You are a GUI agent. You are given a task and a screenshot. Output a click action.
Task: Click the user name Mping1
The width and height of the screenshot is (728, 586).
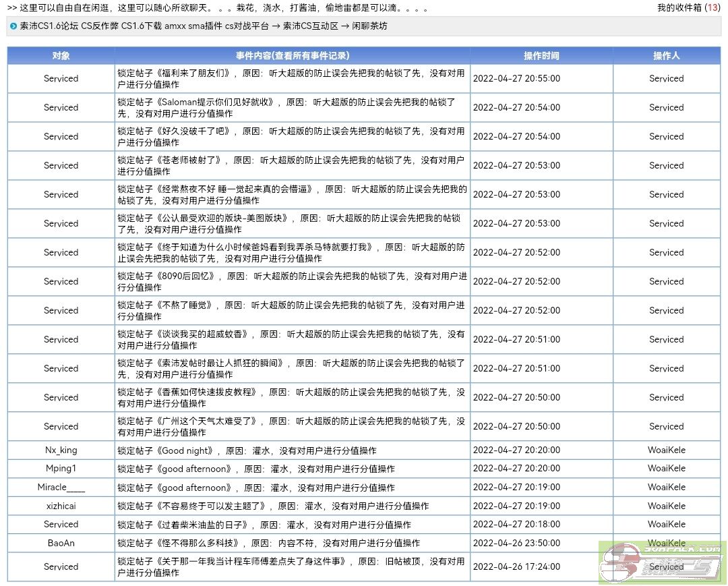61,469
